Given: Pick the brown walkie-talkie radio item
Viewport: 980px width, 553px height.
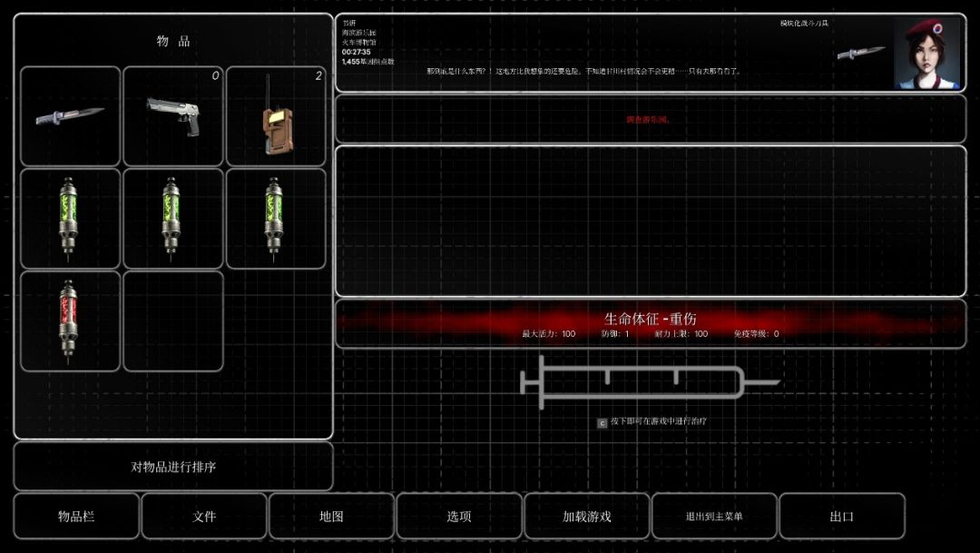Looking at the screenshot, I should (276, 116).
